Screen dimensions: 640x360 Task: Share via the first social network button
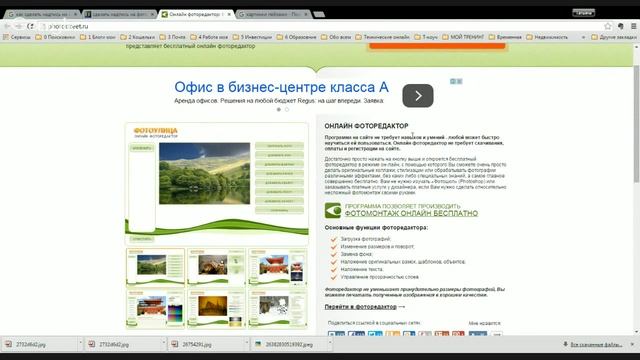[x=336, y=334]
